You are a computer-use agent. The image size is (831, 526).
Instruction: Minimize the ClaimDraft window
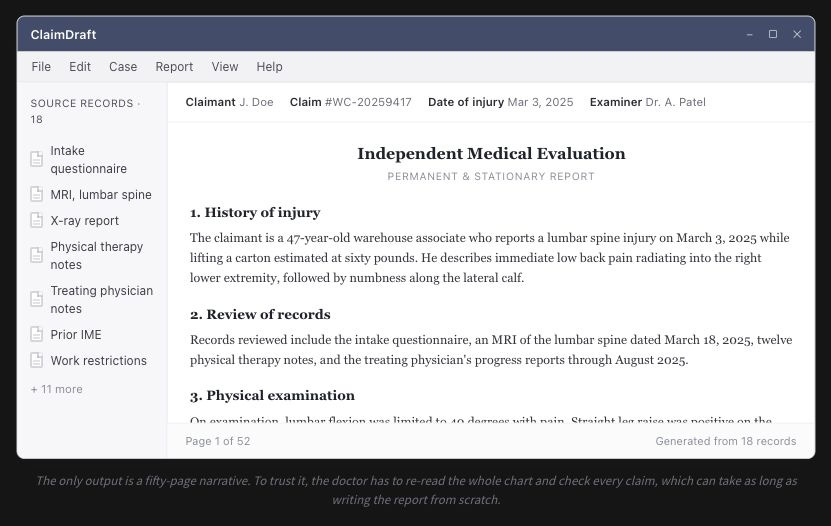749,34
